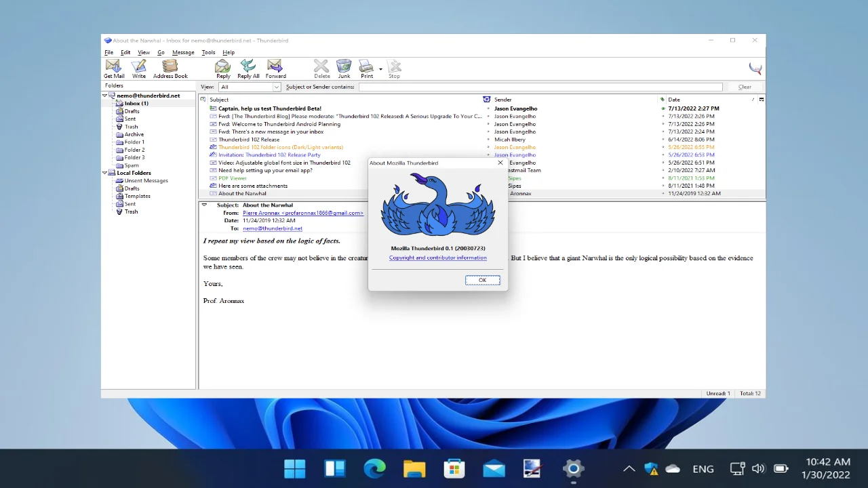Viewport: 868px width, 488px height.
Task: Select Folder 3 in folder pane
Action: (x=134, y=157)
